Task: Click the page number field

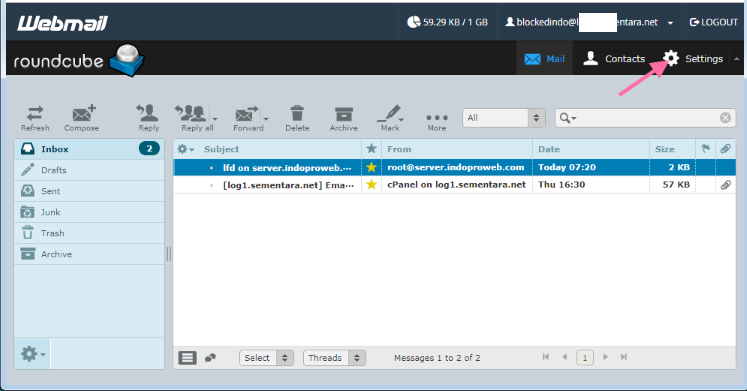Action: tap(585, 357)
